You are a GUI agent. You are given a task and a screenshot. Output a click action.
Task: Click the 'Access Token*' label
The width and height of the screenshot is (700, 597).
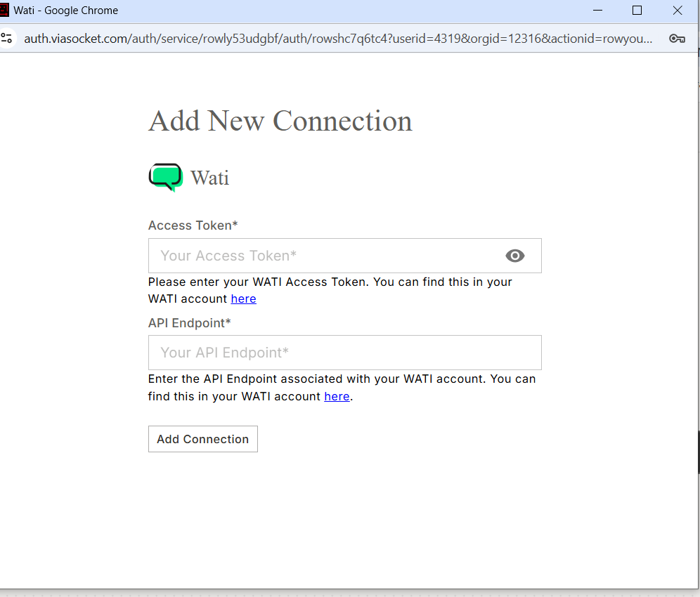[193, 225]
